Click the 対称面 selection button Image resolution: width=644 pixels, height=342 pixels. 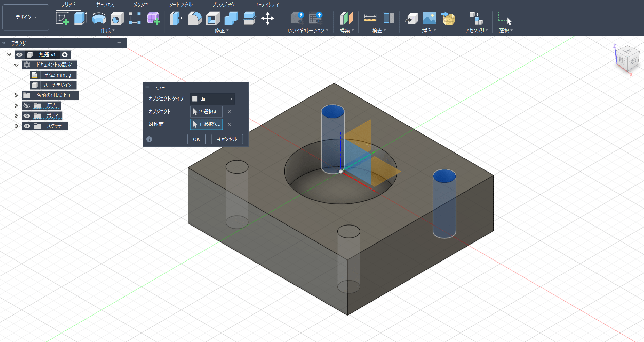coord(206,124)
